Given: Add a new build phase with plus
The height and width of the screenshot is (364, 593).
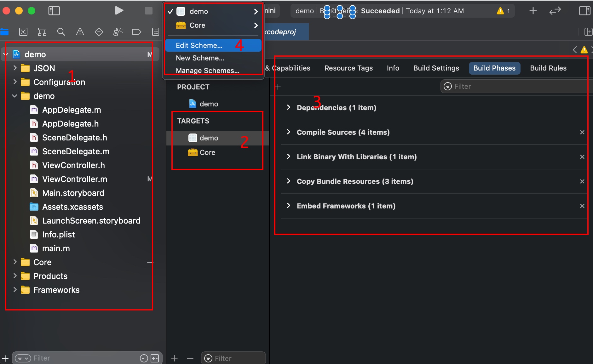Looking at the screenshot, I should tap(278, 87).
